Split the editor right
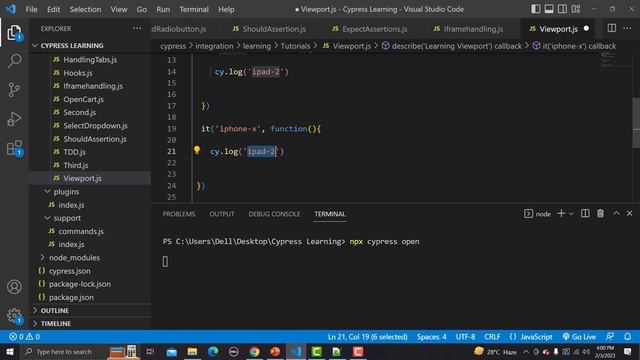Viewport: 640px width, 360px height. tap(611, 28)
